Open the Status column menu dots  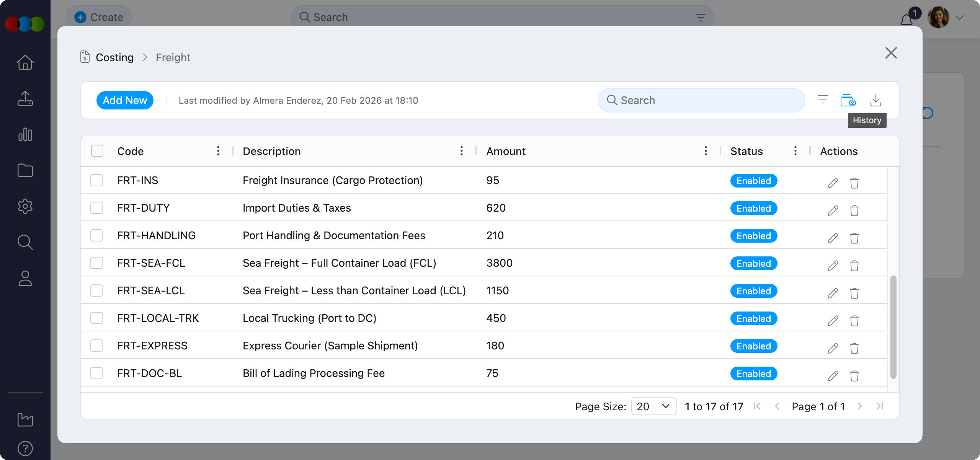tap(795, 151)
